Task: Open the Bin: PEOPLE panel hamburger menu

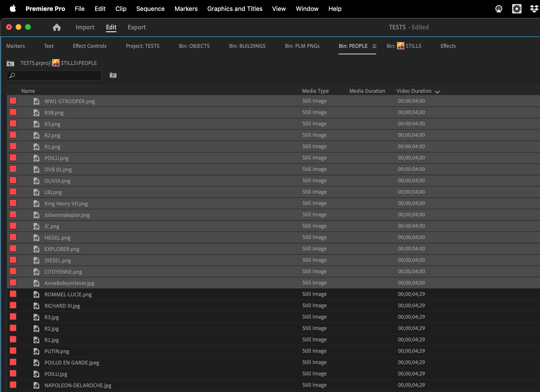Action: point(374,46)
